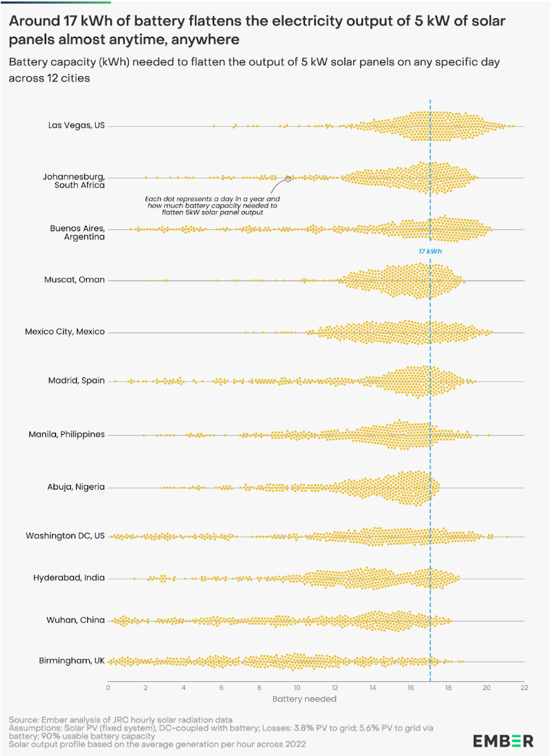The width and height of the screenshot is (554, 756).
Task: Select the Las Vegas, US row label
Action: [x=76, y=126]
